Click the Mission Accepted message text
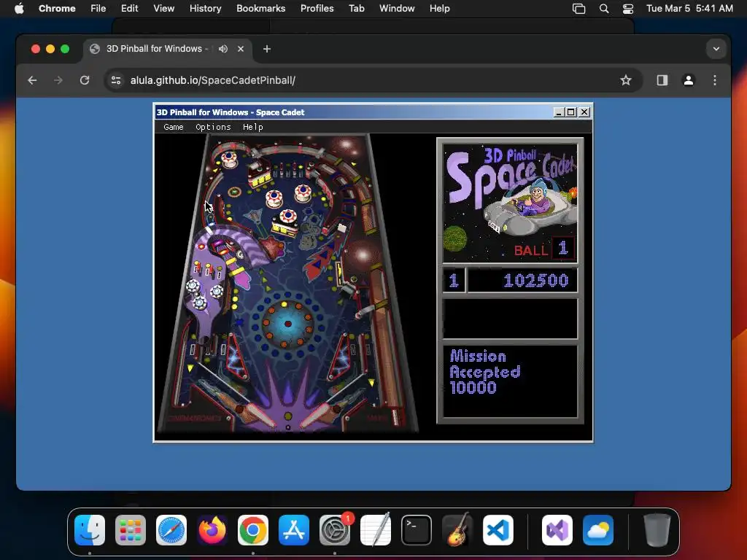Viewport: 747px width, 560px height. click(x=484, y=371)
